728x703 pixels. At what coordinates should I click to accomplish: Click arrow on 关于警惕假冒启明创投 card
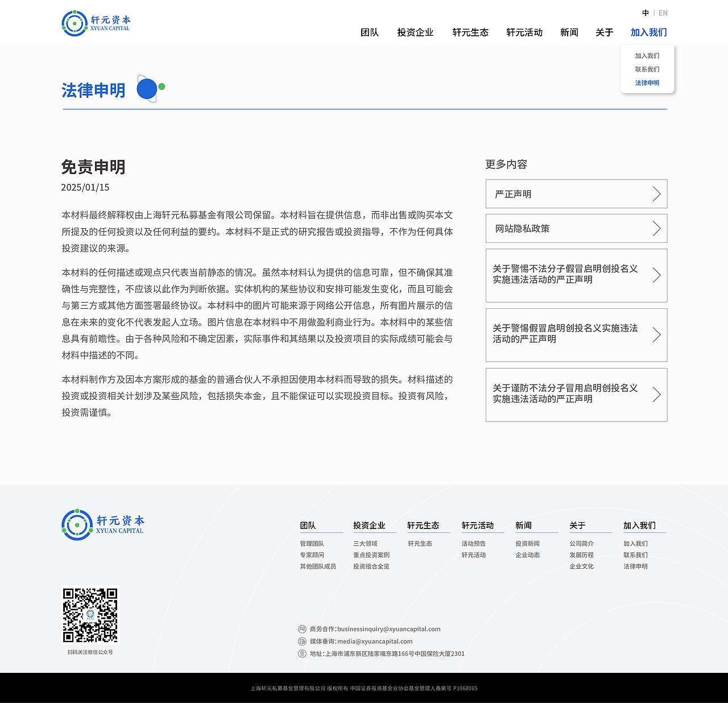(656, 335)
